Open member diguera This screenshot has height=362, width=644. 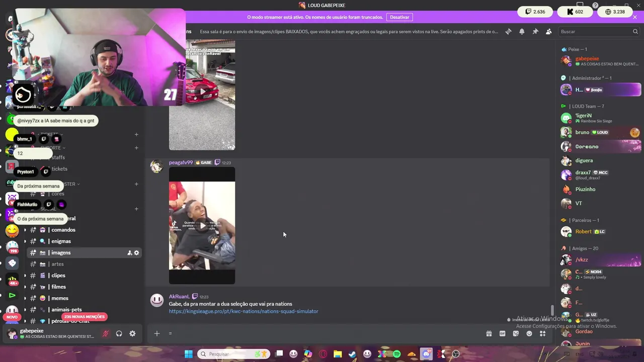click(601, 160)
